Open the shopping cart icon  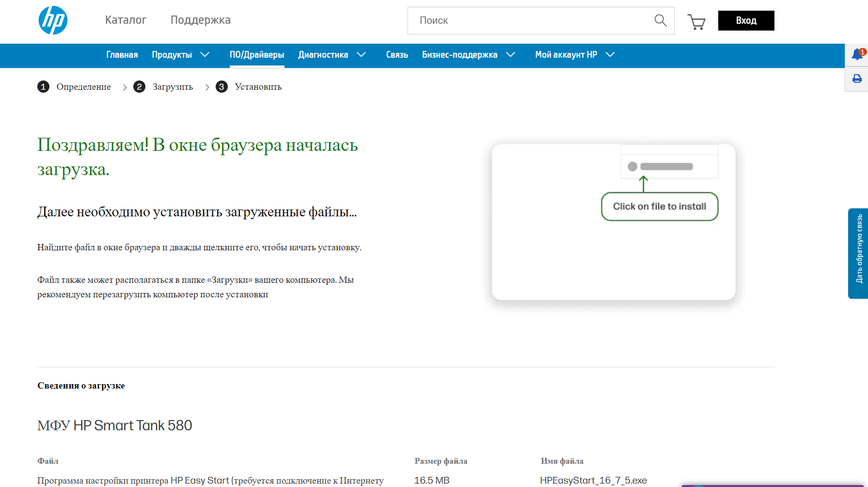tap(696, 21)
